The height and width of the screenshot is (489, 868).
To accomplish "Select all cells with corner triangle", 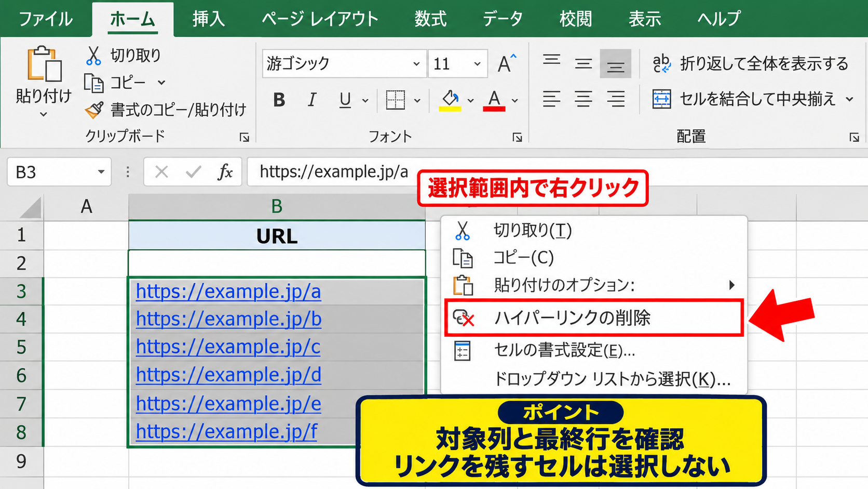I will pos(30,207).
